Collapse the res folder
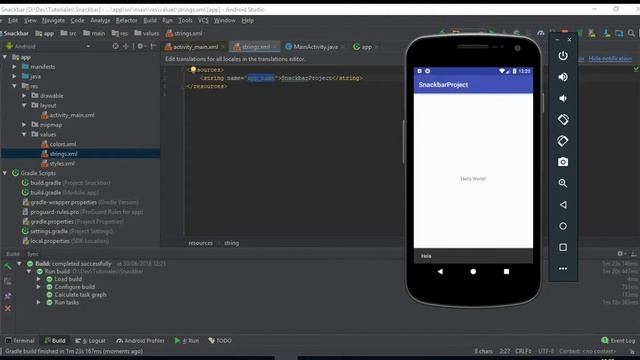This screenshot has height=360, width=640. click(15, 86)
